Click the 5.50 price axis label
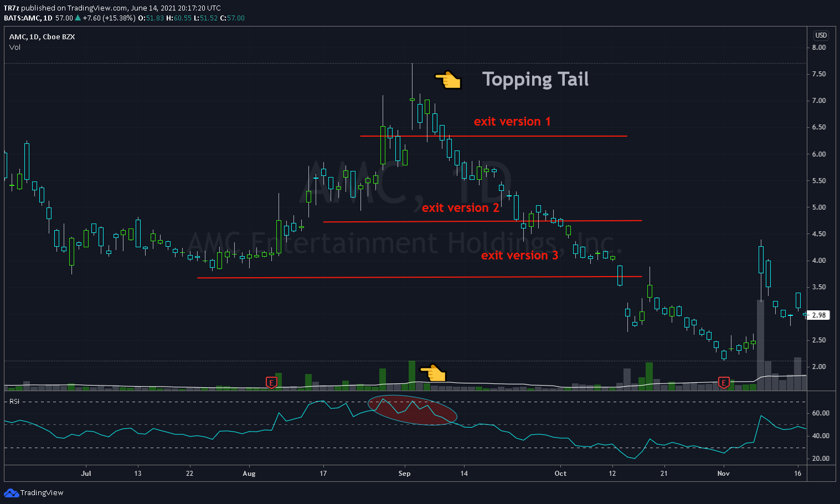The height and width of the screenshot is (504, 840). click(x=818, y=181)
